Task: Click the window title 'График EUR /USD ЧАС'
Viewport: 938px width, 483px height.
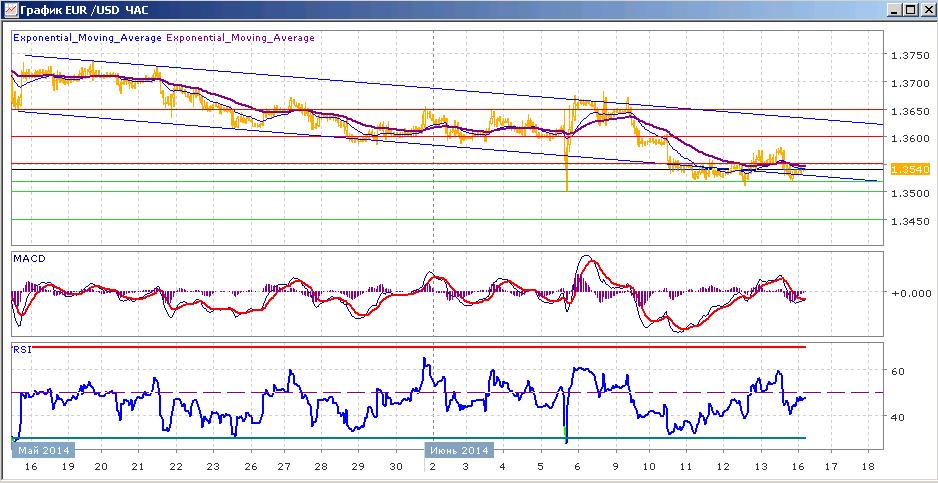Action: tap(84, 10)
